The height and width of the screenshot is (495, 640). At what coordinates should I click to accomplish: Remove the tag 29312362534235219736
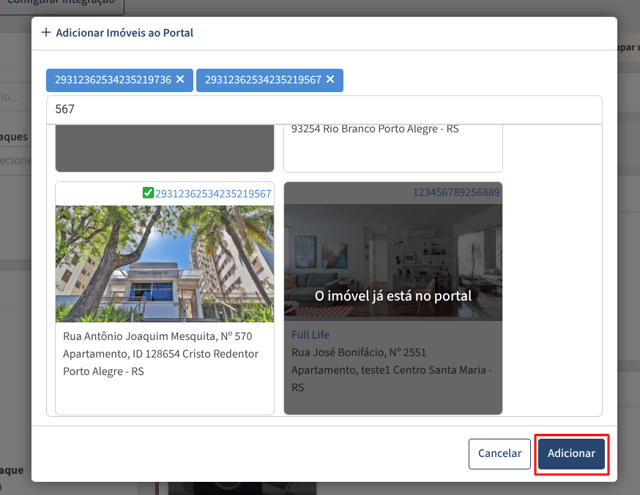tap(180, 79)
